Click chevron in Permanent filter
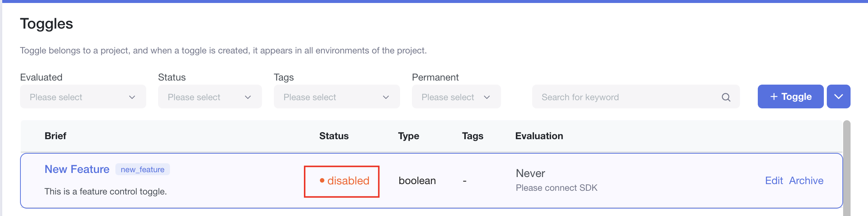The image size is (868, 216). [x=487, y=97]
